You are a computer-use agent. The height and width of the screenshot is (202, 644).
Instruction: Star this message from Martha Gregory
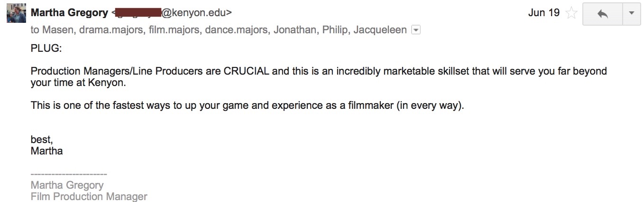coord(571,13)
